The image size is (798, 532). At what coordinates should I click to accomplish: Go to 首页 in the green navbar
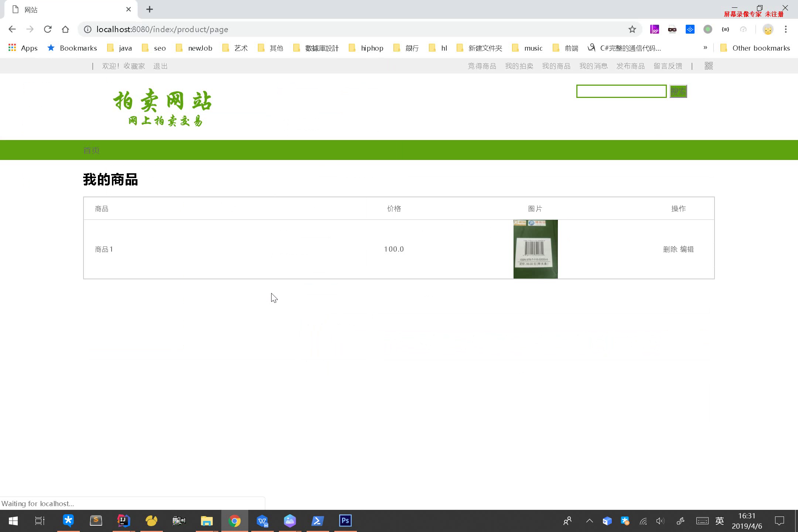[91, 150]
